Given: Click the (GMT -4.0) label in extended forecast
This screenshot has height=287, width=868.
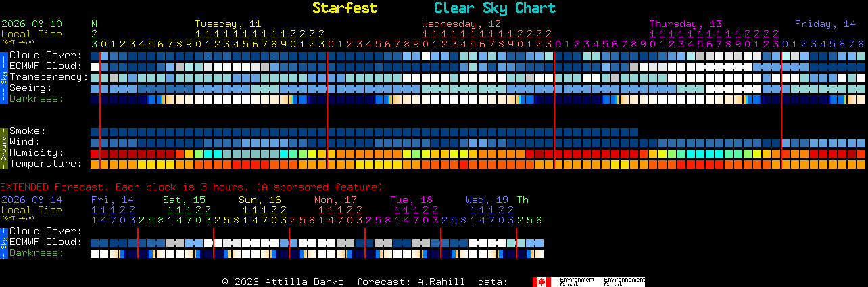Looking at the screenshot, I should 18,218.
